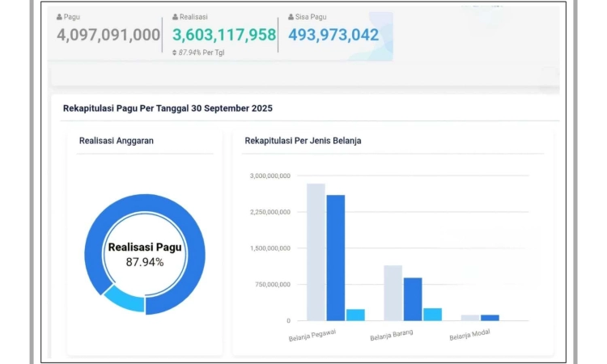The image size is (607, 364).
Task: Click the light blue donut chart segment
Action: tap(125, 301)
